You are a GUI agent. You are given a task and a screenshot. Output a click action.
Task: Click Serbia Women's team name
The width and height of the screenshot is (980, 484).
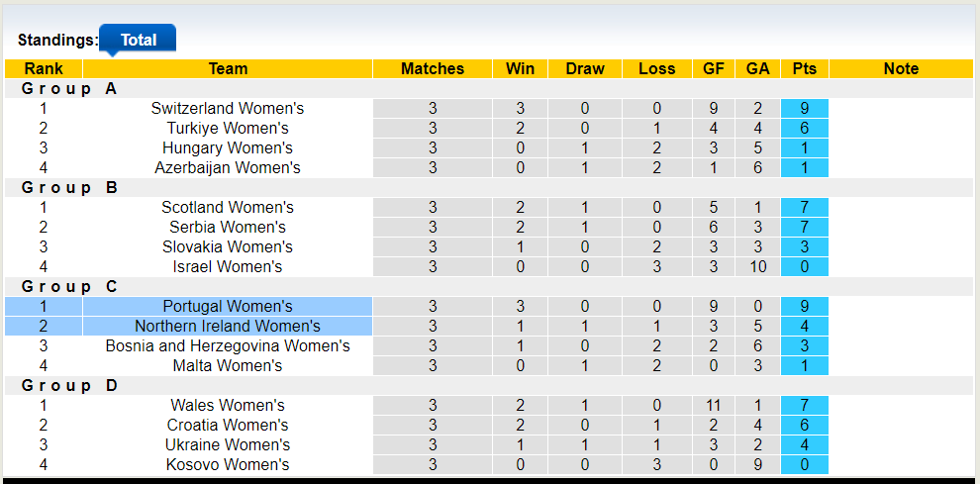pos(228,228)
